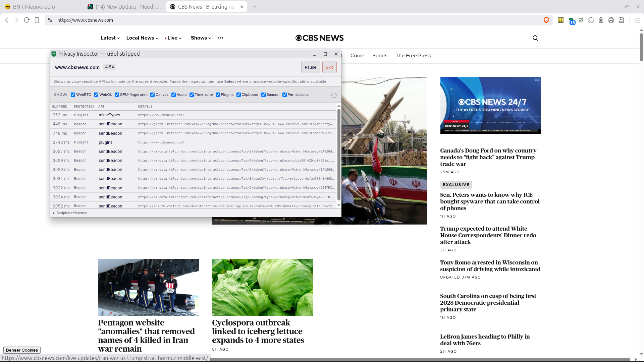Click the horizontal page scrollbar

pyautogui.click(x=420, y=360)
